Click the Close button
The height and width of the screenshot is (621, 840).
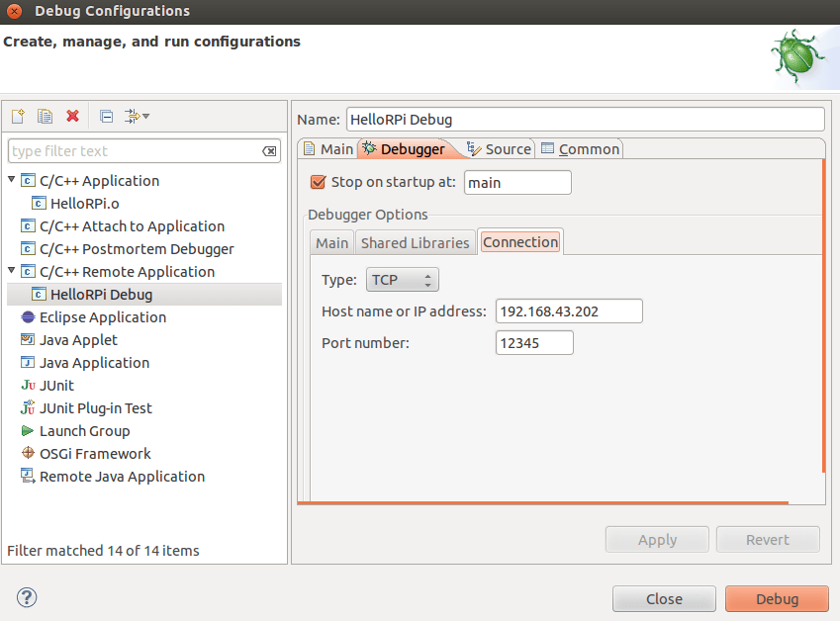664,598
